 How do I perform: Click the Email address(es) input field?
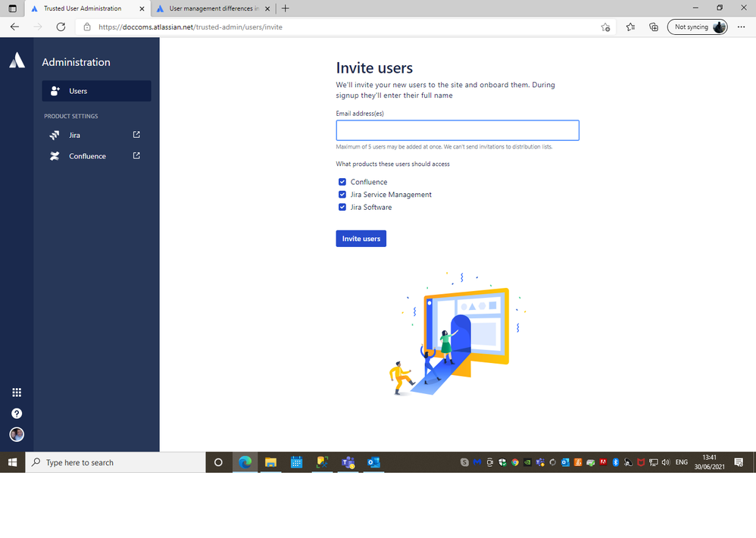coord(458,130)
